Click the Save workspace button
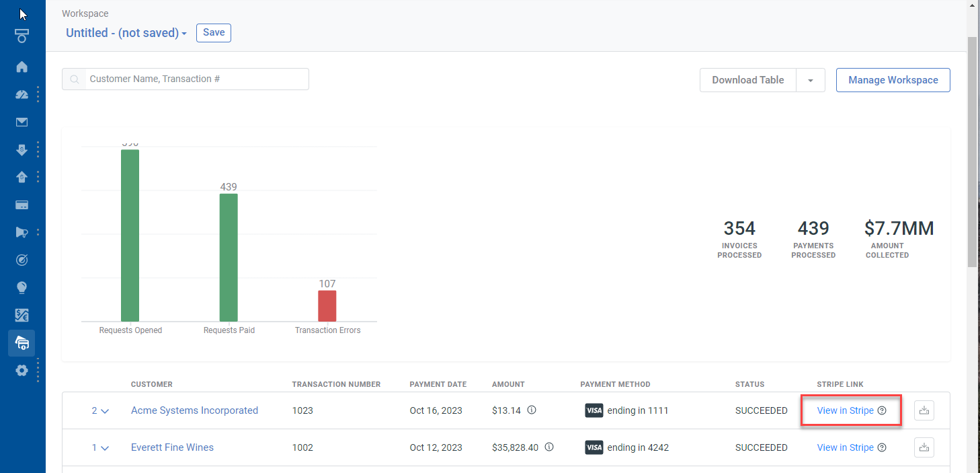The height and width of the screenshot is (473, 980). coord(213,33)
